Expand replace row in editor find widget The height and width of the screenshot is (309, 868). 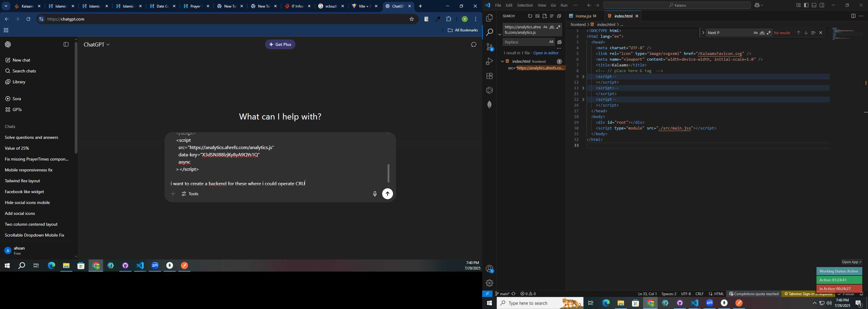[x=703, y=33]
